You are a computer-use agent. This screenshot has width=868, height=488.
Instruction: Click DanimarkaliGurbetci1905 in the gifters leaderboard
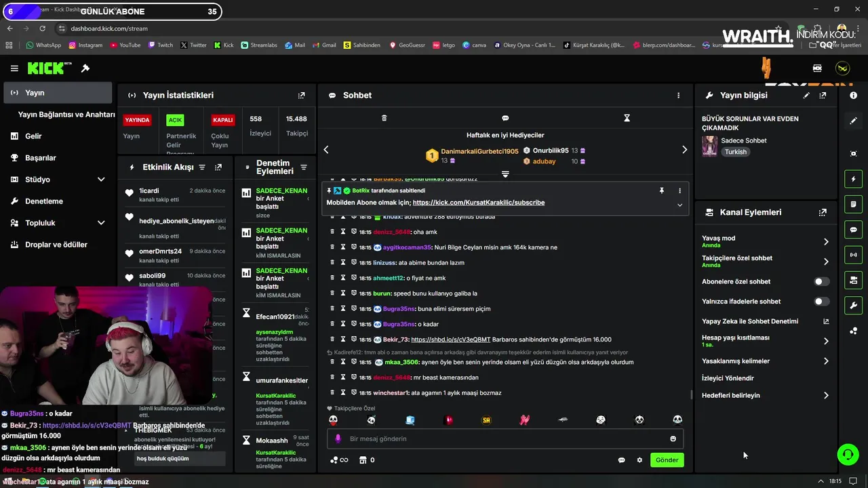[479, 151]
